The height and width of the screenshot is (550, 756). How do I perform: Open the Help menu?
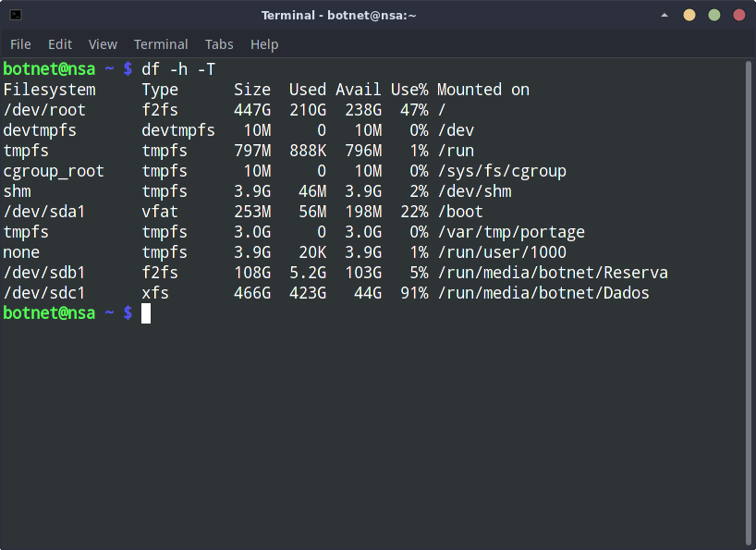pyautogui.click(x=264, y=44)
